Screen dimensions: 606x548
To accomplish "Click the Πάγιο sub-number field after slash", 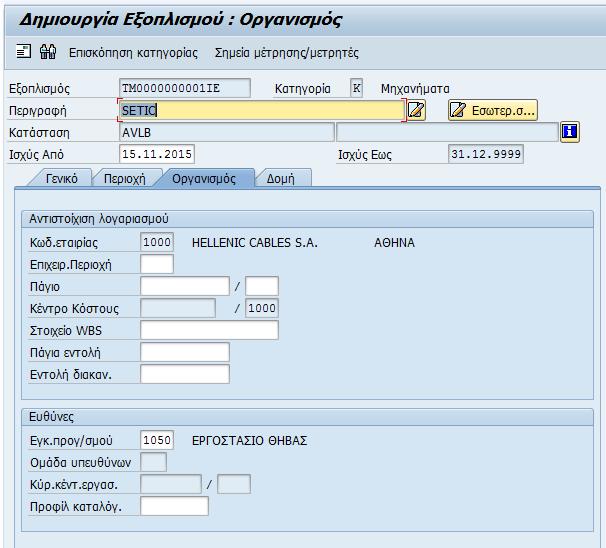I will click(x=262, y=286).
